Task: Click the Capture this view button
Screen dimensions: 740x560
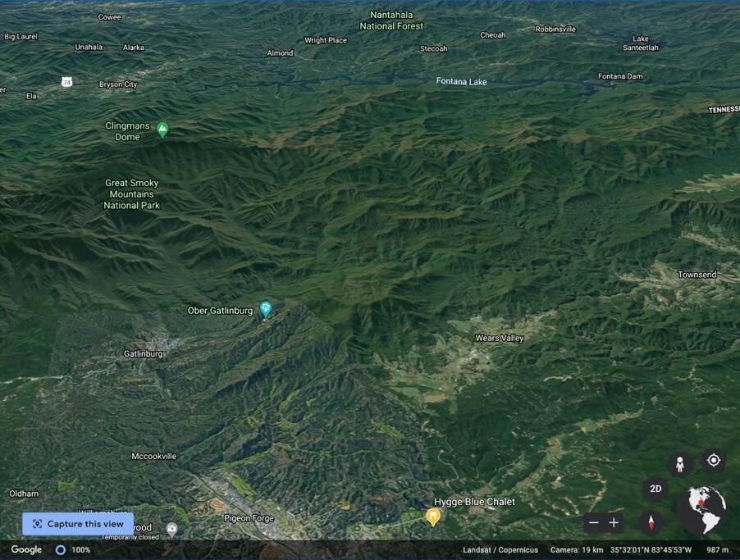Action: click(78, 524)
